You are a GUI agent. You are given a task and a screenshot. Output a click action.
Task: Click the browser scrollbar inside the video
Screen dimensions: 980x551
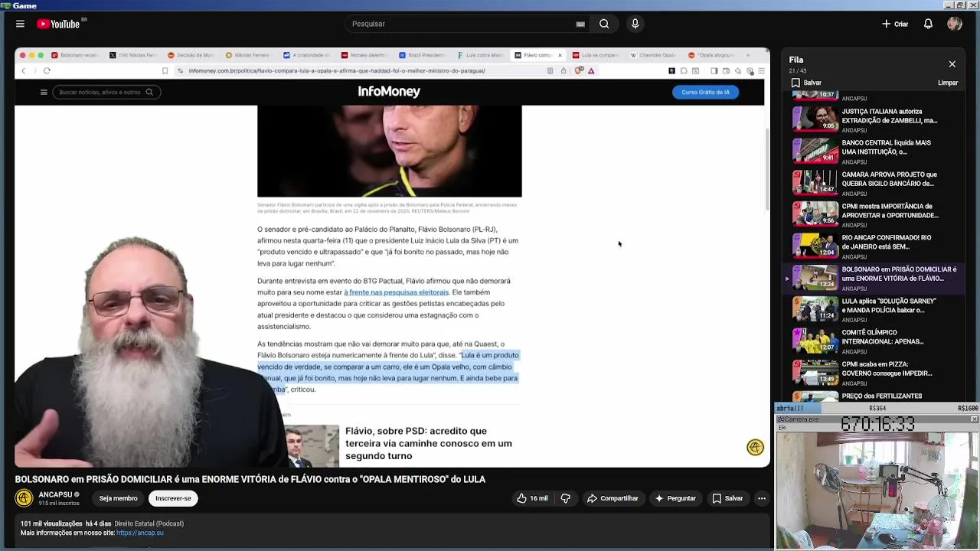point(766,168)
